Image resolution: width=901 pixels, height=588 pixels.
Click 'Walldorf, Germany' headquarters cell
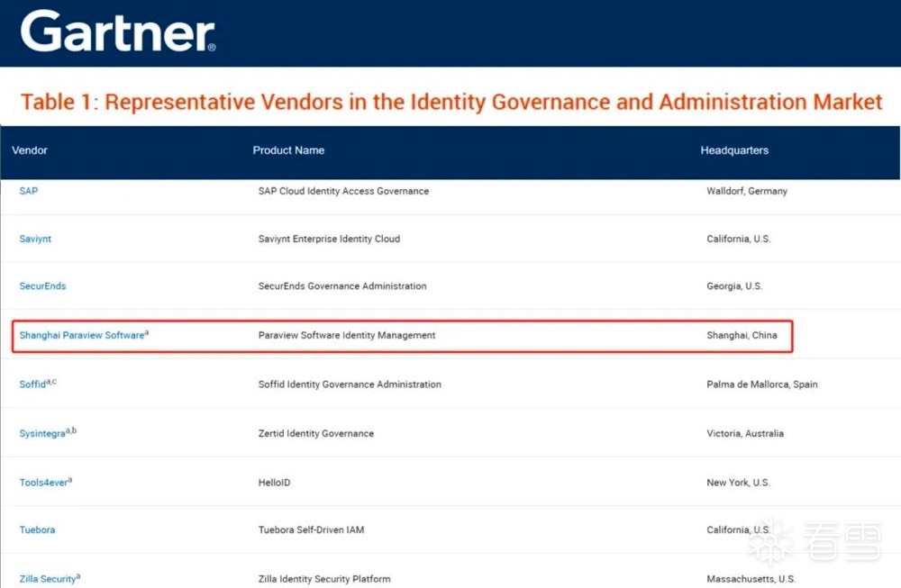[747, 191]
